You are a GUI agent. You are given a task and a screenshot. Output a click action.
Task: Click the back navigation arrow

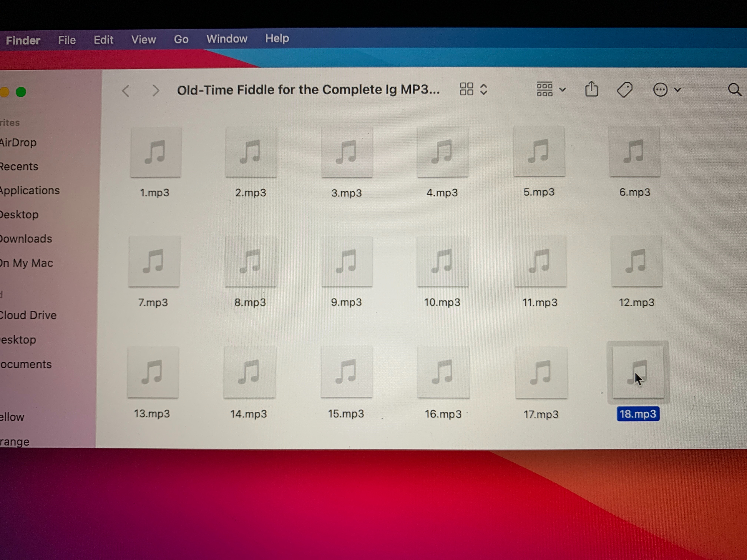click(x=126, y=91)
